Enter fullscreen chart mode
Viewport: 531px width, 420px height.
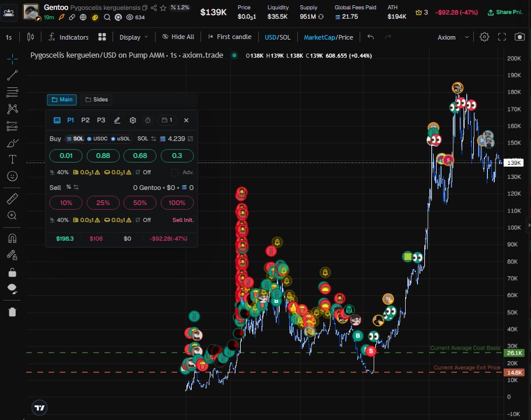502,37
